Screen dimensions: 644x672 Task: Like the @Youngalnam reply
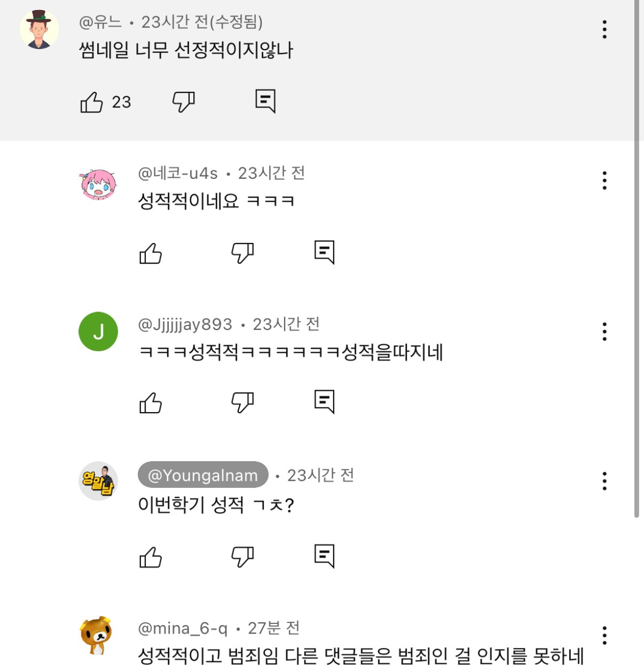click(151, 557)
